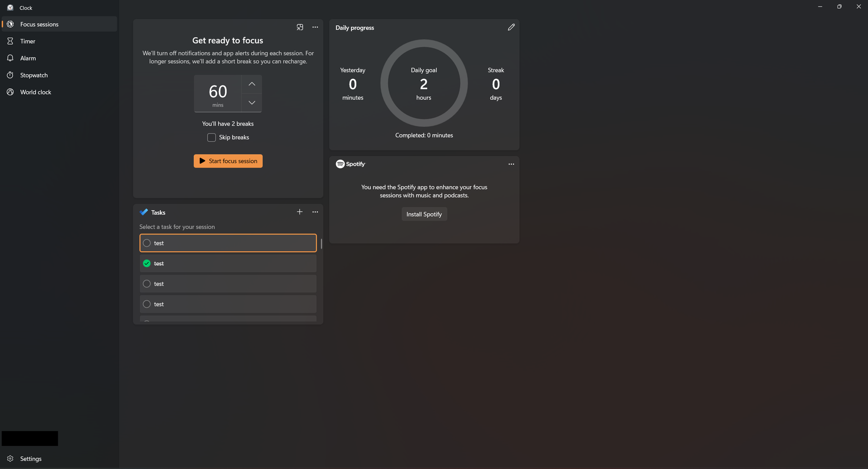Start focus session

(x=228, y=161)
